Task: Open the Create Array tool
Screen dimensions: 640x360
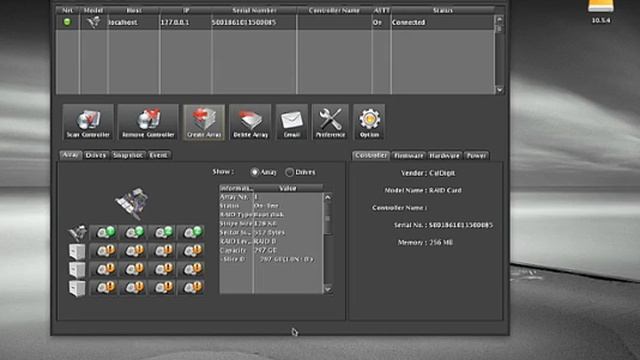Action: point(204,122)
